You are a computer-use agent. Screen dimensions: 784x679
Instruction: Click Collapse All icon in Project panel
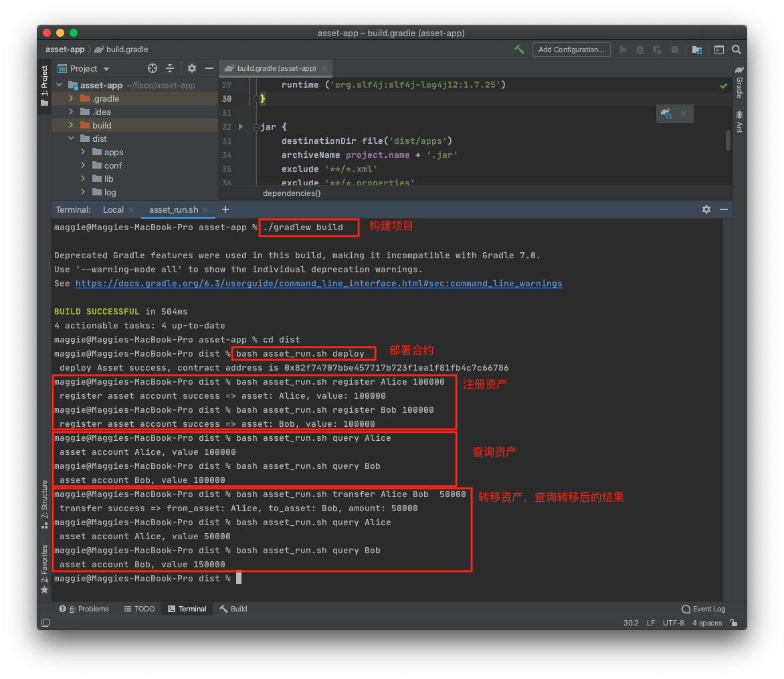pos(170,68)
